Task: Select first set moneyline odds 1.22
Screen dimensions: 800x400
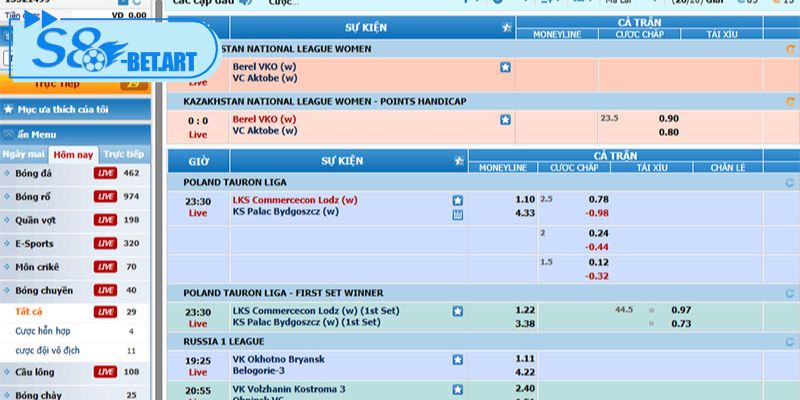Action: (525, 310)
